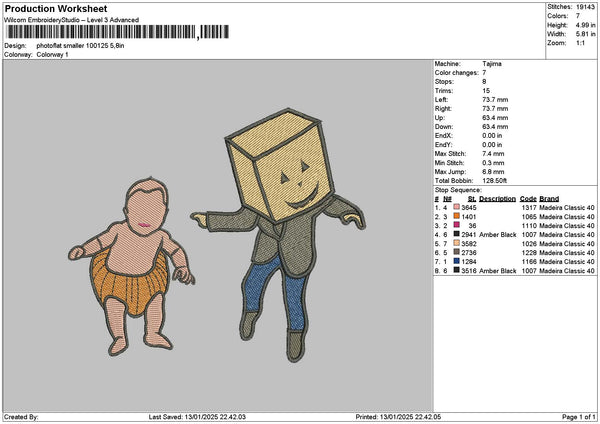
Task: Click the Stop Sequence heading
Action: tap(457, 189)
